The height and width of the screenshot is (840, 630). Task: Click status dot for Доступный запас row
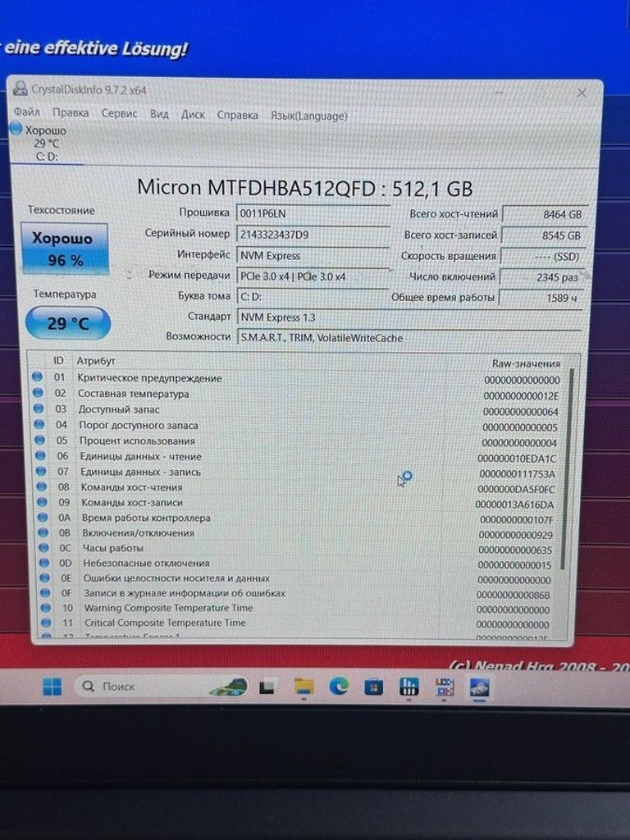click(x=38, y=409)
